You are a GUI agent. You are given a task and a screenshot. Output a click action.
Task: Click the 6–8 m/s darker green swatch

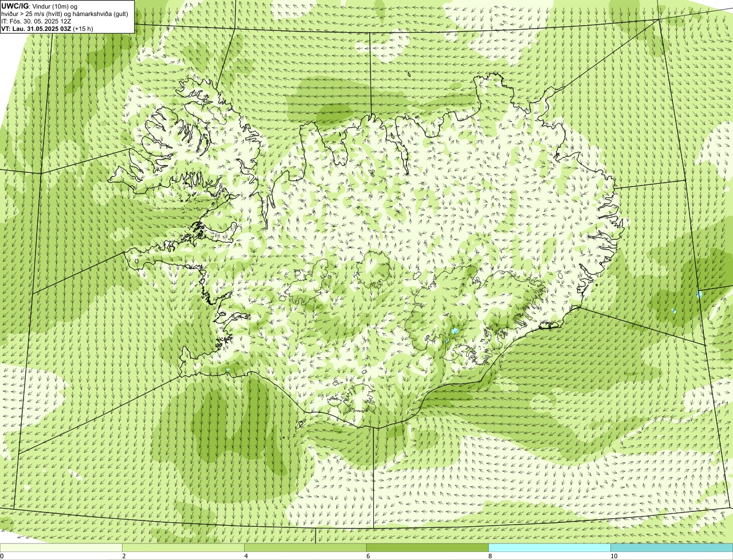(428, 548)
